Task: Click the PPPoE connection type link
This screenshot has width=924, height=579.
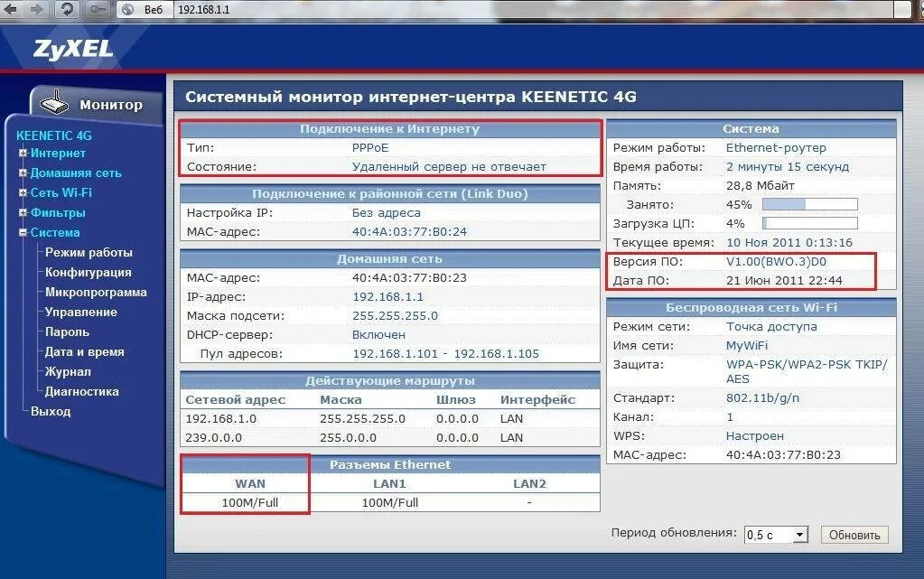Action: click(370, 148)
